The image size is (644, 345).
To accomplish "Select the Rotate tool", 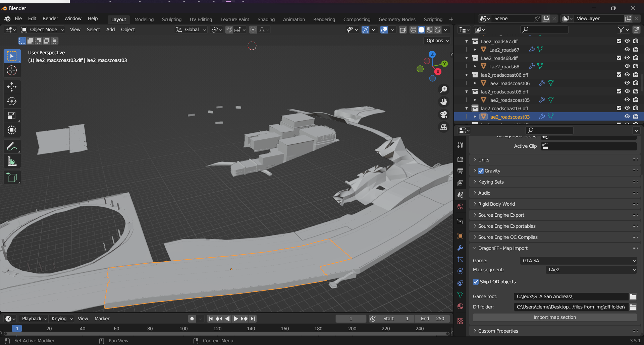I will click(x=12, y=101).
